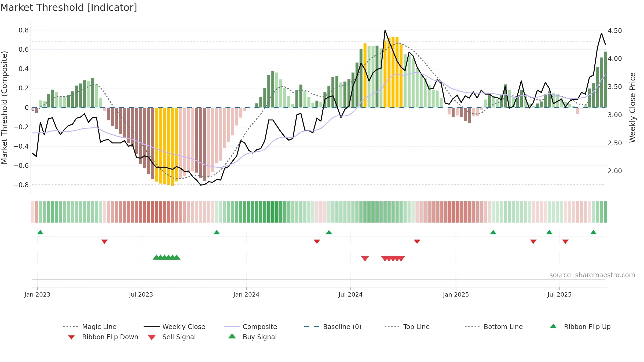Image resolution: width=644 pixels, height=362 pixels.
Task: Click the darkest red ribbon segment in mid 2023
Action: (153, 212)
